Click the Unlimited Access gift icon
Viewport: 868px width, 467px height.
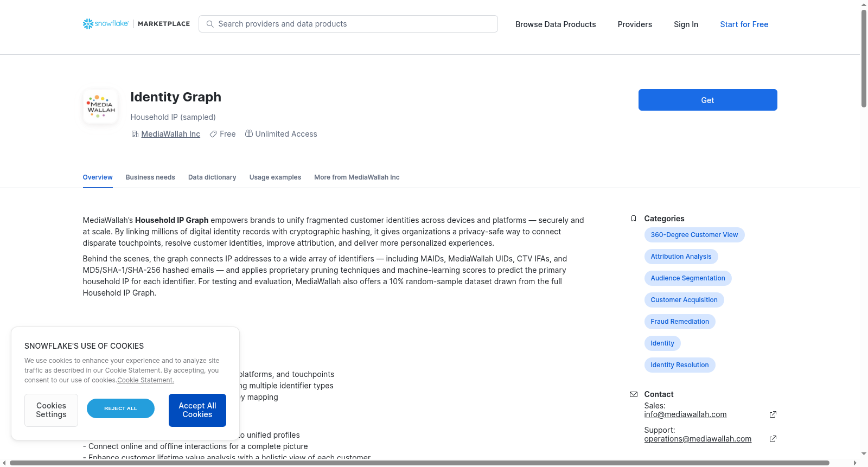click(x=249, y=133)
